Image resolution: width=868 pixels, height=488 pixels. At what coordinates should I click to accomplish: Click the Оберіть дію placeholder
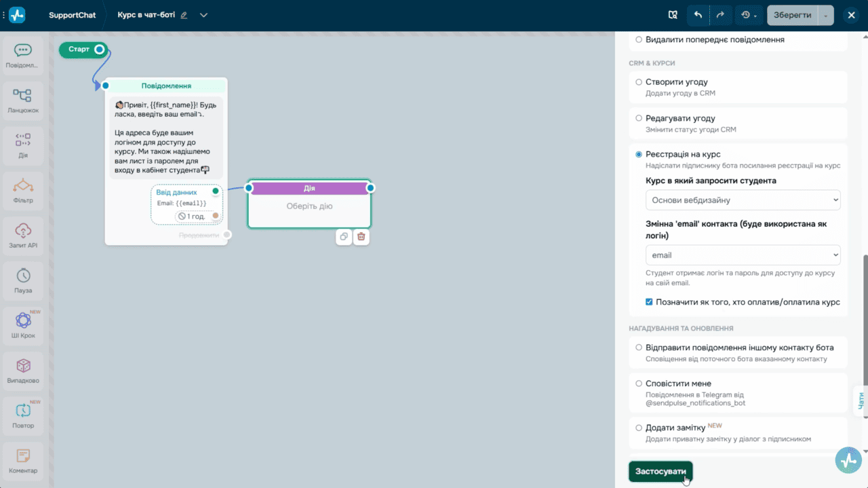pyautogui.click(x=309, y=206)
